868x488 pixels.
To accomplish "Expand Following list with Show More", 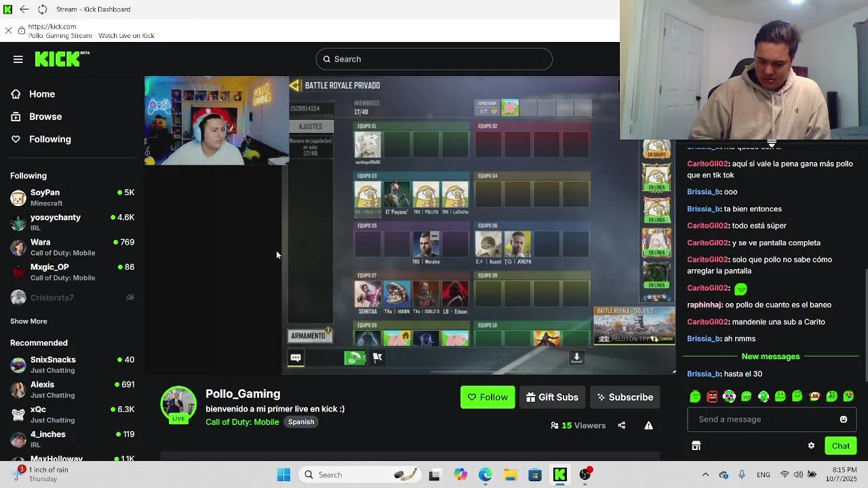I will click(x=28, y=321).
